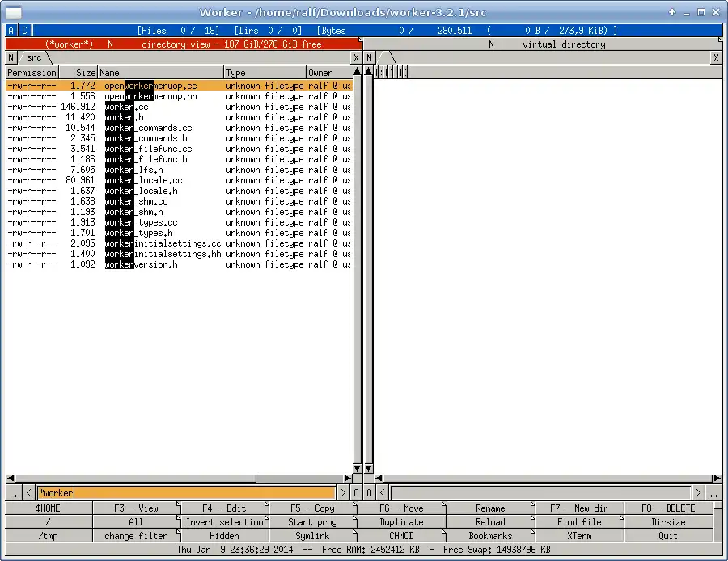Click the C button in top bar
Viewport: 728px width, 561px height.
[x=24, y=31]
